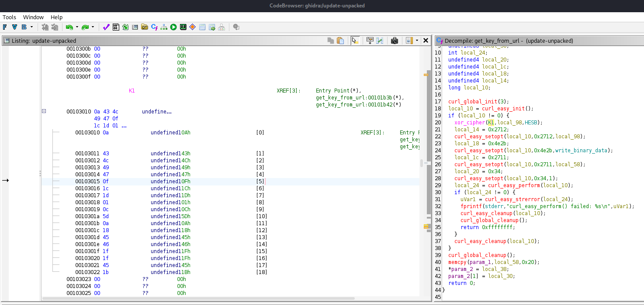Open the Bytes viewer binary icon
This screenshot has height=305, width=644.
tap(116, 27)
